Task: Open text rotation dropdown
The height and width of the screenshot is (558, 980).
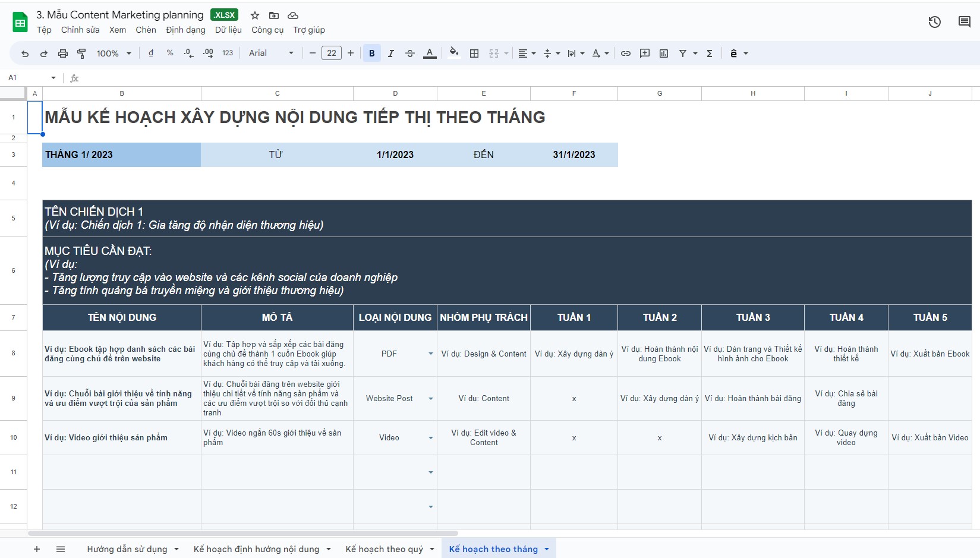Action: coord(601,53)
